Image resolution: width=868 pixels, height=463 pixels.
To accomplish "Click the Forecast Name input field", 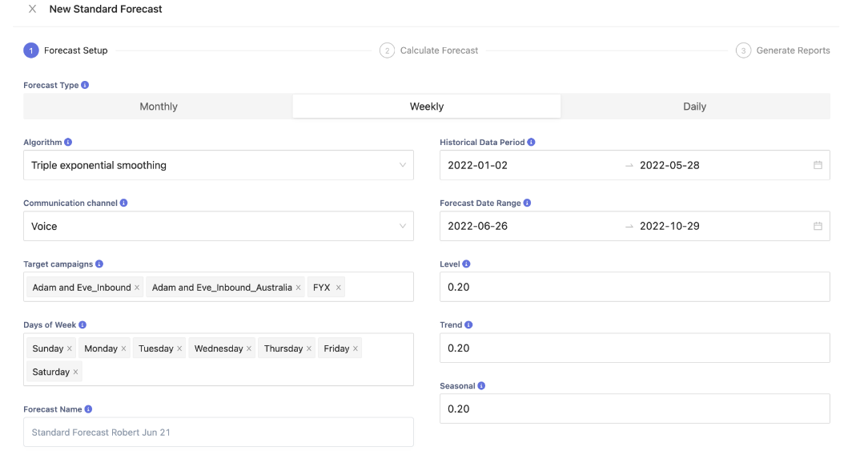I will tap(218, 433).
